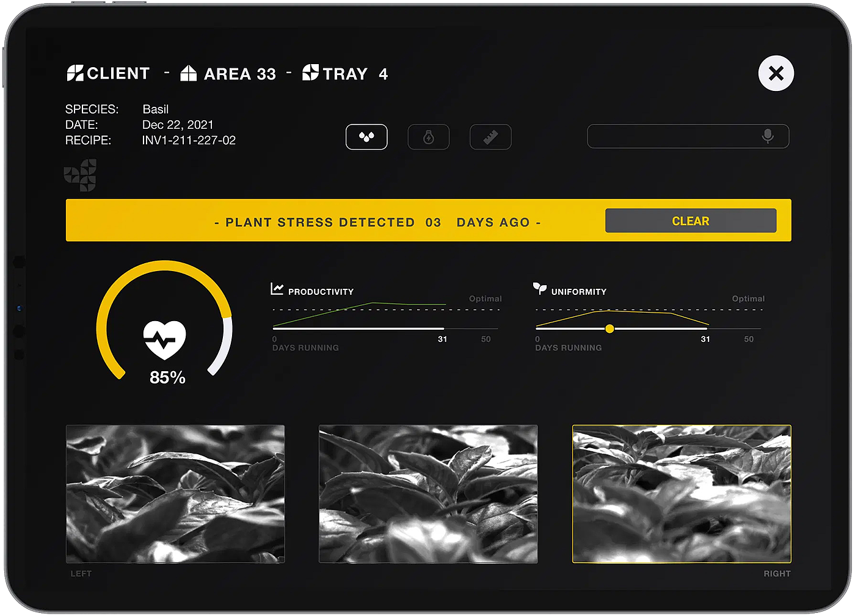Click day "31" on Uniformity axis

point(705,339)
